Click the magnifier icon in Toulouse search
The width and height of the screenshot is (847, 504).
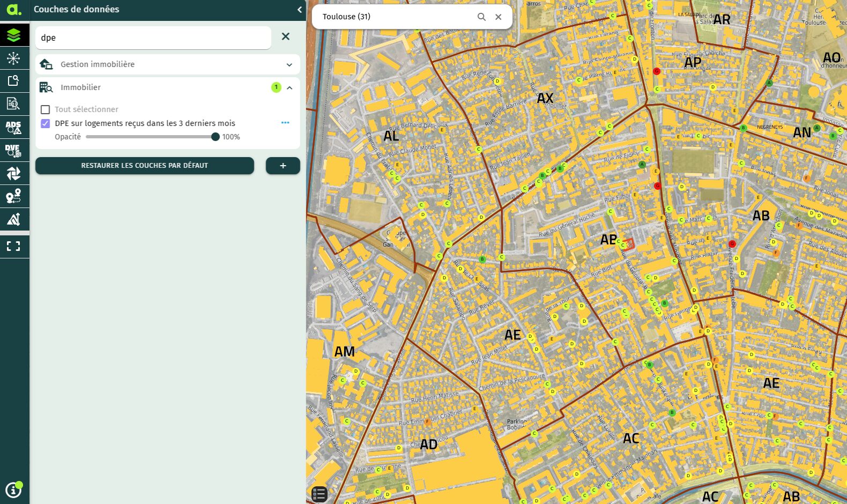pyautogui.click(x=481, y=17)
